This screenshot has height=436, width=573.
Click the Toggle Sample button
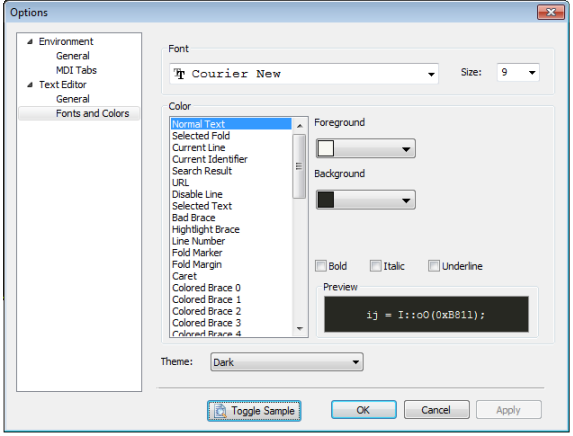click(x=254, y=411)
